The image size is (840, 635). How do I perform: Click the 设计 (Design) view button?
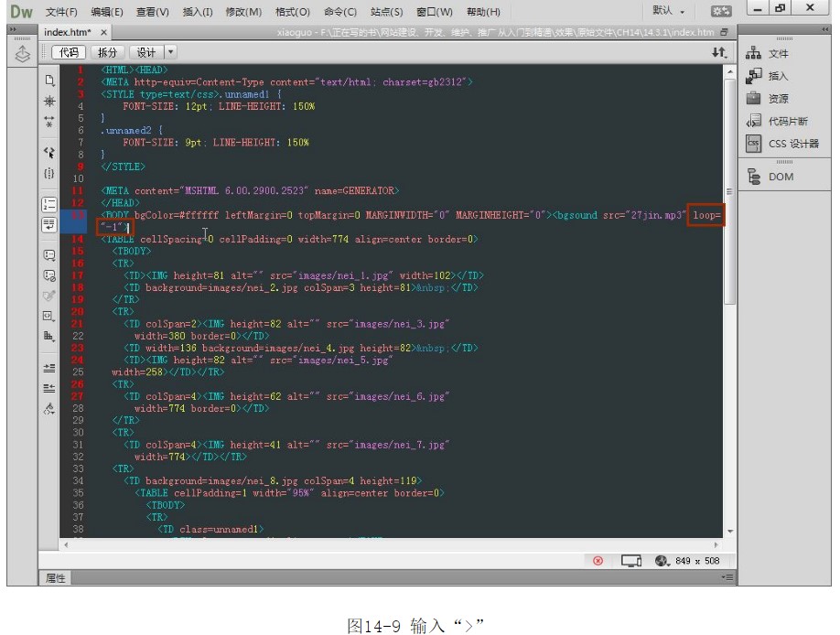pos(145,53)
